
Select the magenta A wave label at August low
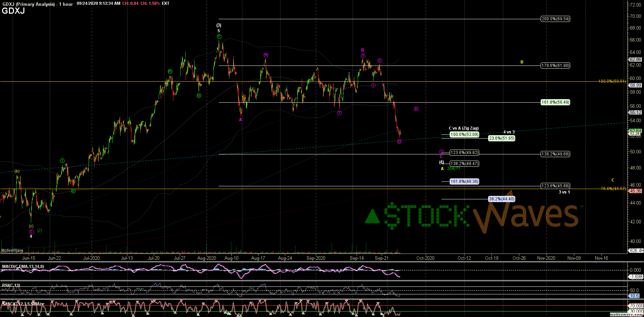(x=240, y=120)
